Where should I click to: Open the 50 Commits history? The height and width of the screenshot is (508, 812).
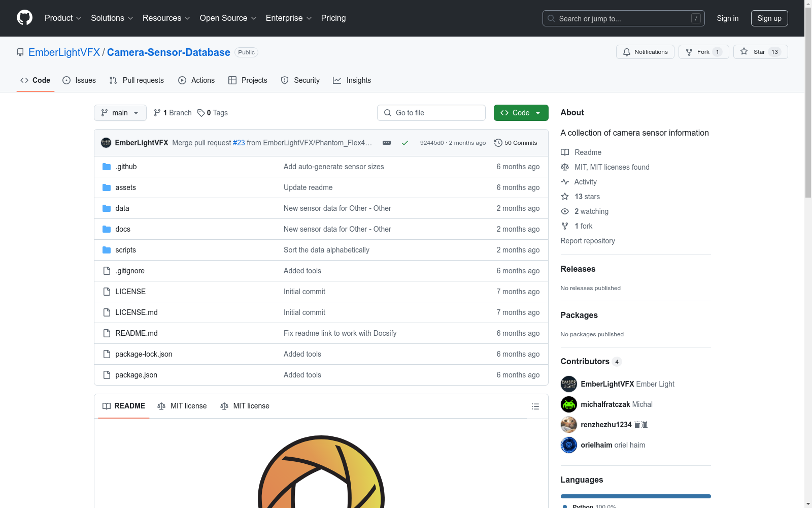[x=516, y=143]
